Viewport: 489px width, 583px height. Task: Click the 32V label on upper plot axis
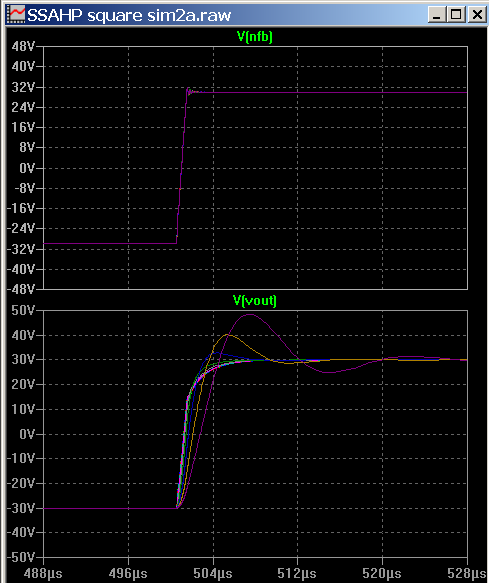[23, 87]
